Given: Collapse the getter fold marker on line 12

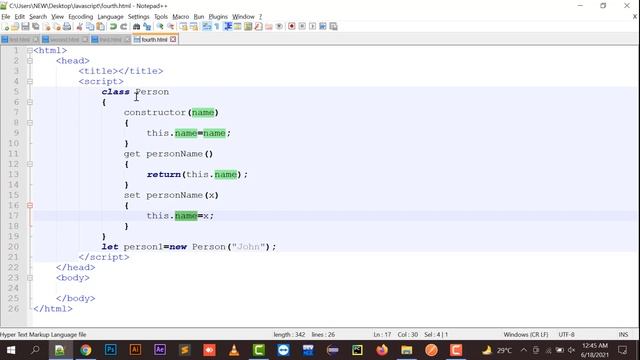Looking at the screenshot, I should (29, 164).
